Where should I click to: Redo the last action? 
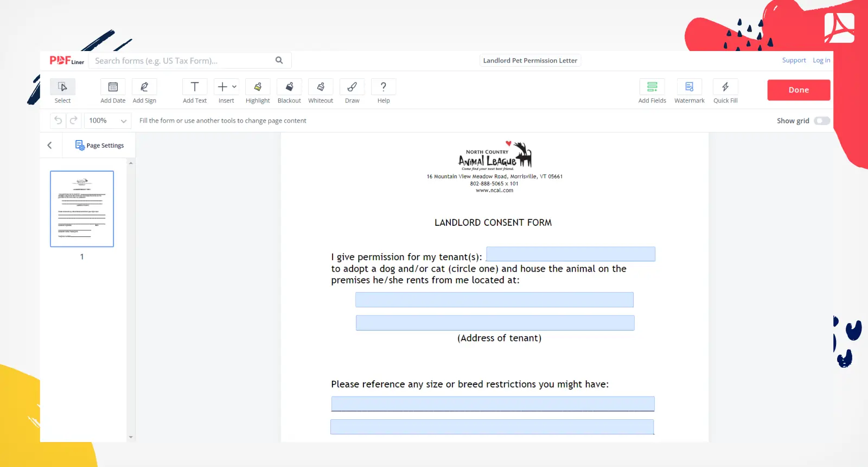73,121
